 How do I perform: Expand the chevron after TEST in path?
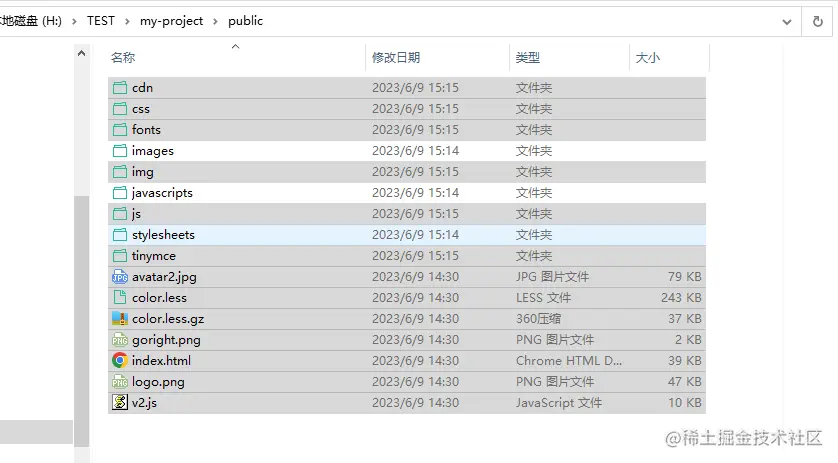[127, 21]
